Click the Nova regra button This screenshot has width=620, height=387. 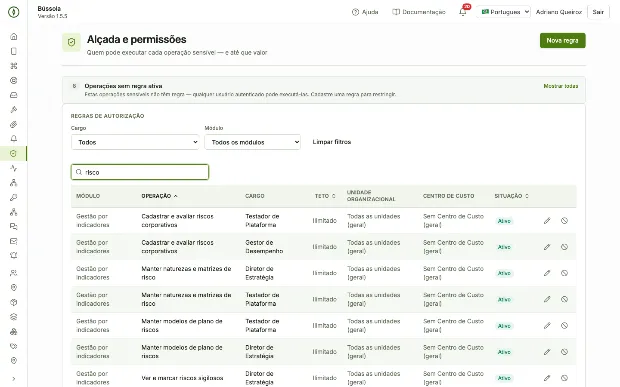click(562, 40)
